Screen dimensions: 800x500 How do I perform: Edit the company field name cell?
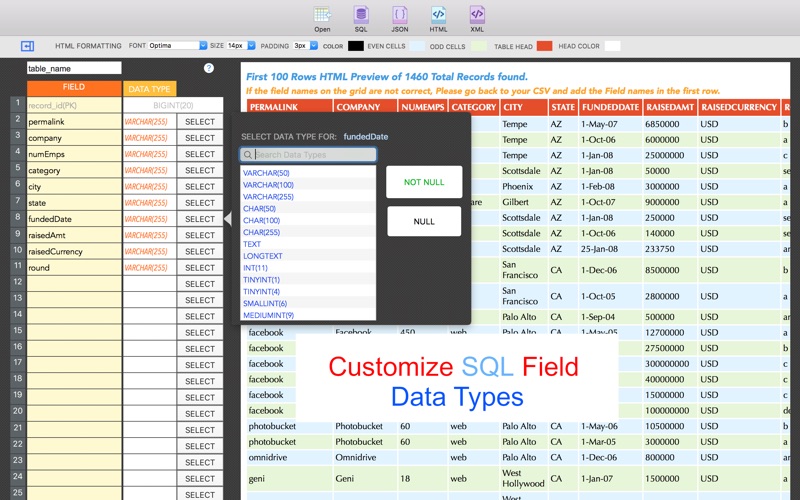click(74, 138)
